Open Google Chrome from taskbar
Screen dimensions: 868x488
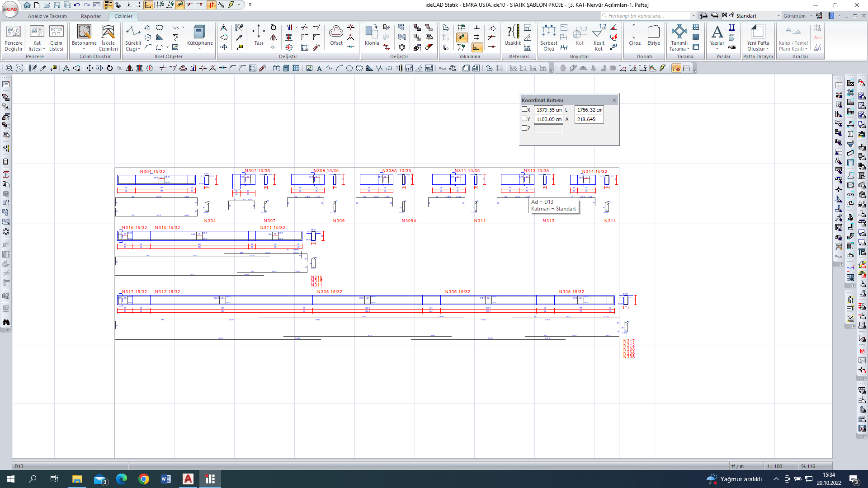coord(144,479)
